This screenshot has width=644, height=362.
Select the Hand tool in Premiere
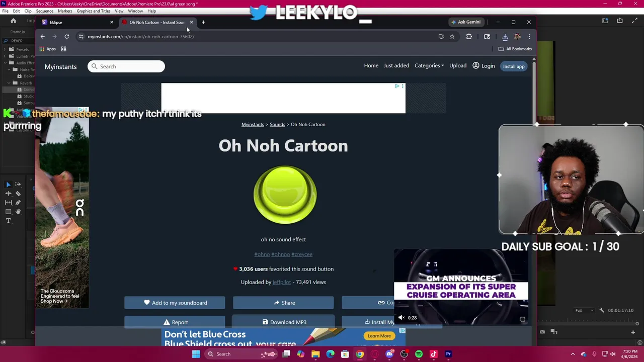pyautogui.click(x=18, y=212)
